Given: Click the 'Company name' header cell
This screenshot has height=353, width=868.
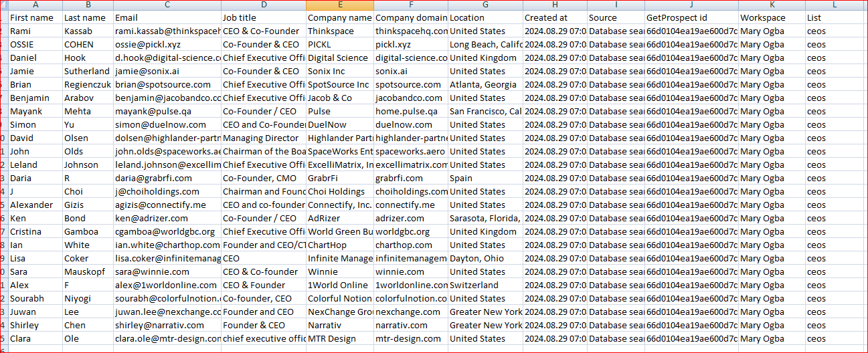Looking at the screenshot, I should click(x=340, y=17).
